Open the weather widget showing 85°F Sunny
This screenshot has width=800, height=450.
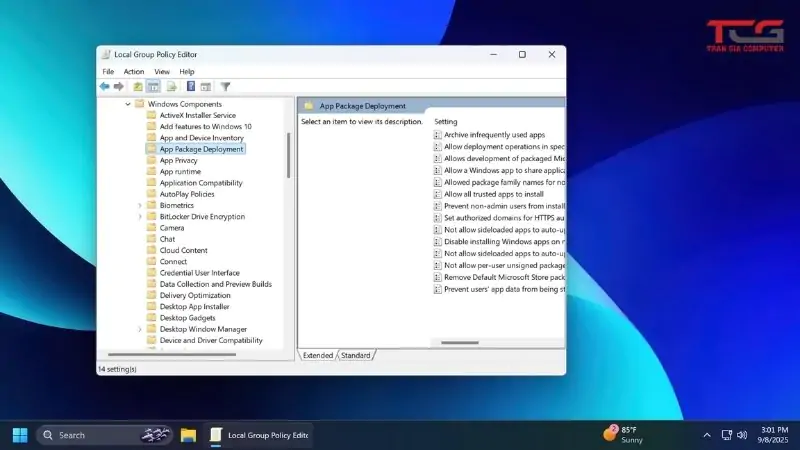pos(622,435)
